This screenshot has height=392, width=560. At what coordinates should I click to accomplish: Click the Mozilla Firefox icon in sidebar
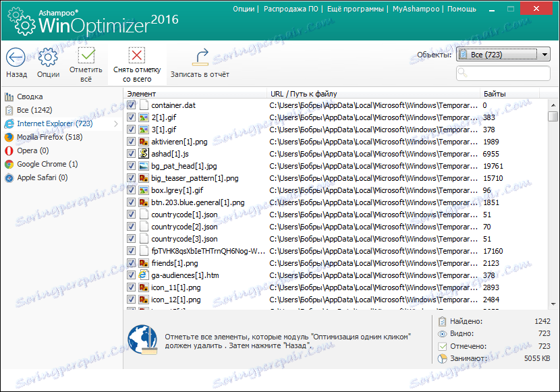pyautogui.click(x=9, y=138)
